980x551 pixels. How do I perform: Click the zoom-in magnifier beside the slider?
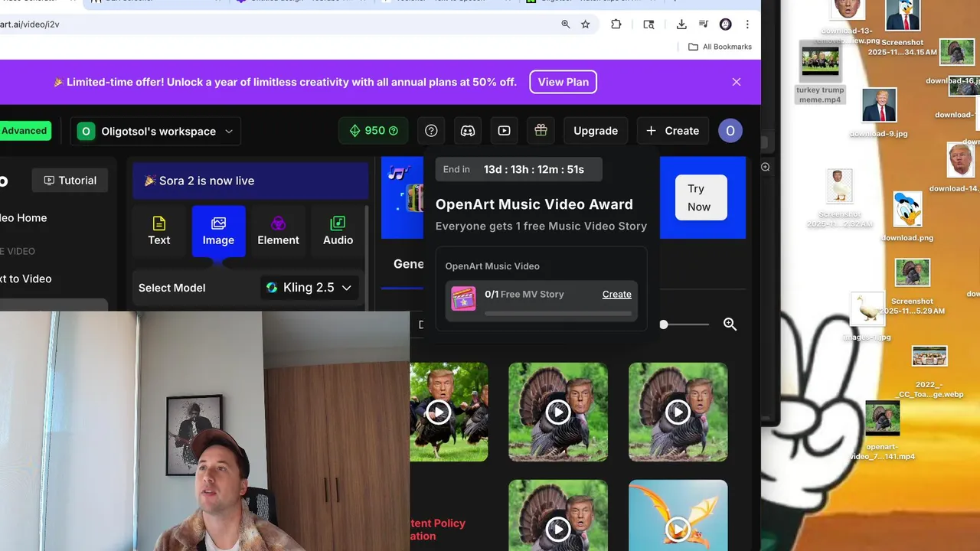point(730,324)
